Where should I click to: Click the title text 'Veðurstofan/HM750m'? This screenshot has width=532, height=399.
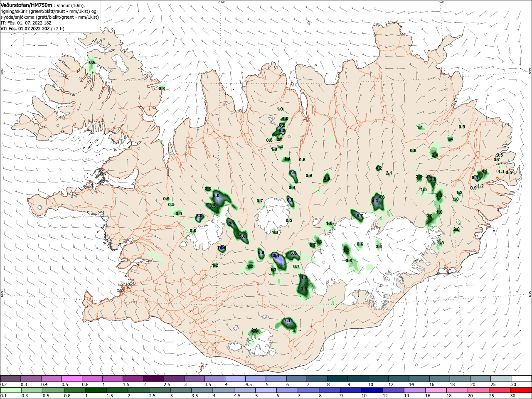point(26,5)
